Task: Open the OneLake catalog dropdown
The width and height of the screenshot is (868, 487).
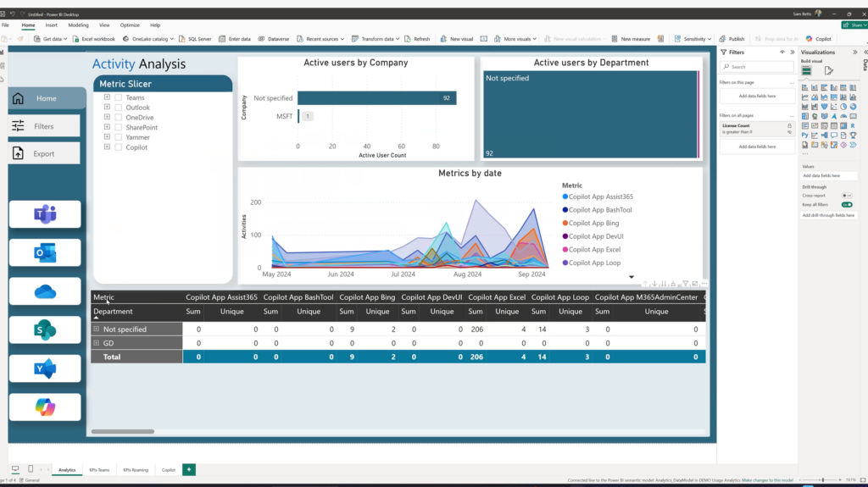Action: click(x=171, y=39)
